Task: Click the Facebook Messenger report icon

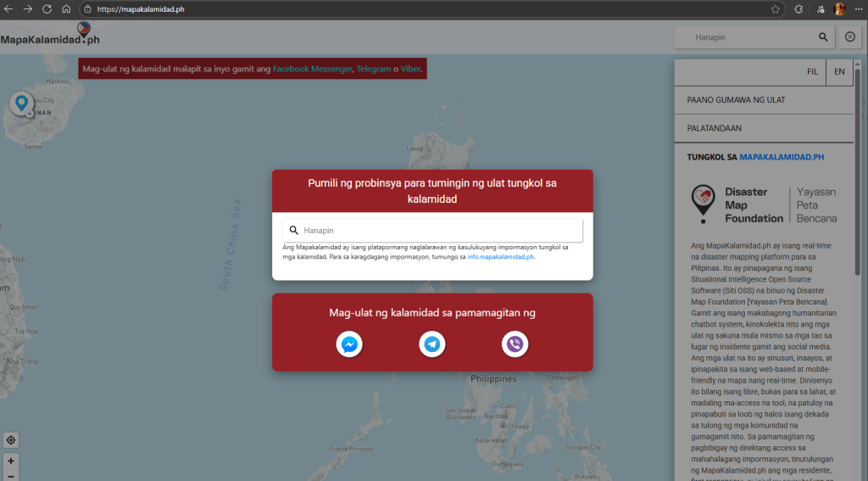Action: 349,344
